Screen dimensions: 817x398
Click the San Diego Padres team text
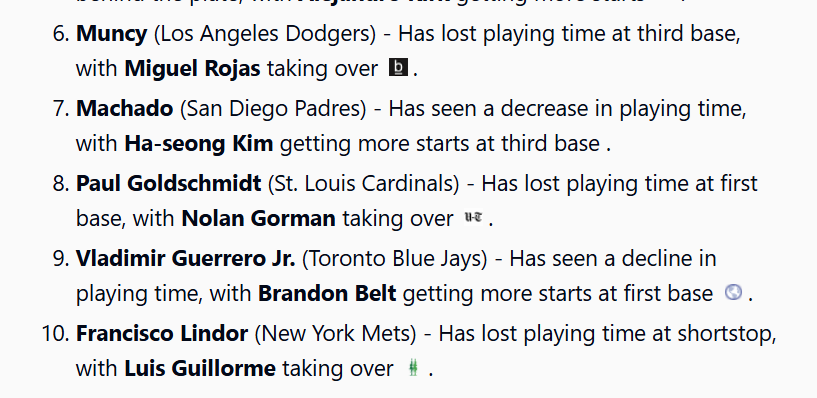pyautogui.click(x=274, y=109)
